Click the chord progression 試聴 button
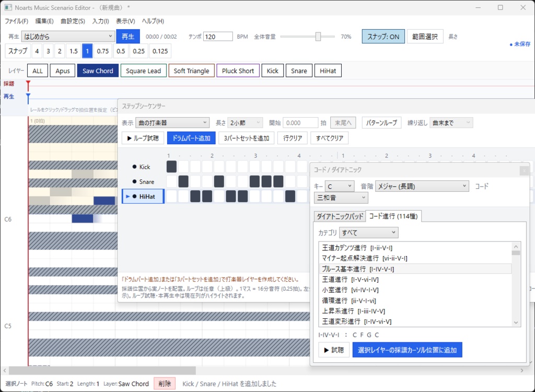535x392 pixels. tap(334, 350)
